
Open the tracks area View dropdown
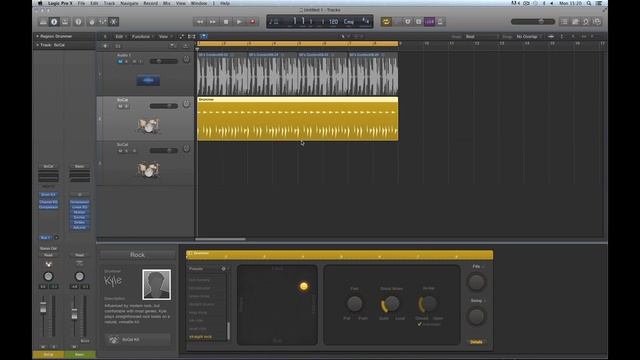(164, 36)
